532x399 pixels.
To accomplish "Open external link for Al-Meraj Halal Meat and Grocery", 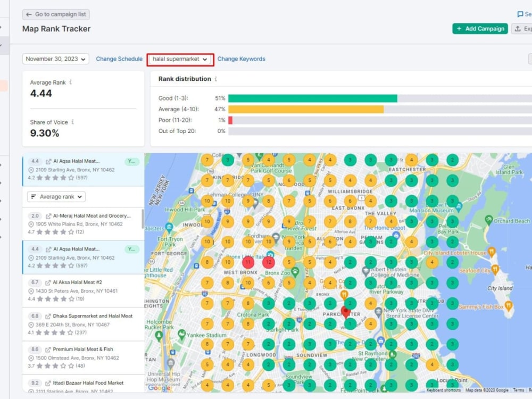I will tap(48, 216).
